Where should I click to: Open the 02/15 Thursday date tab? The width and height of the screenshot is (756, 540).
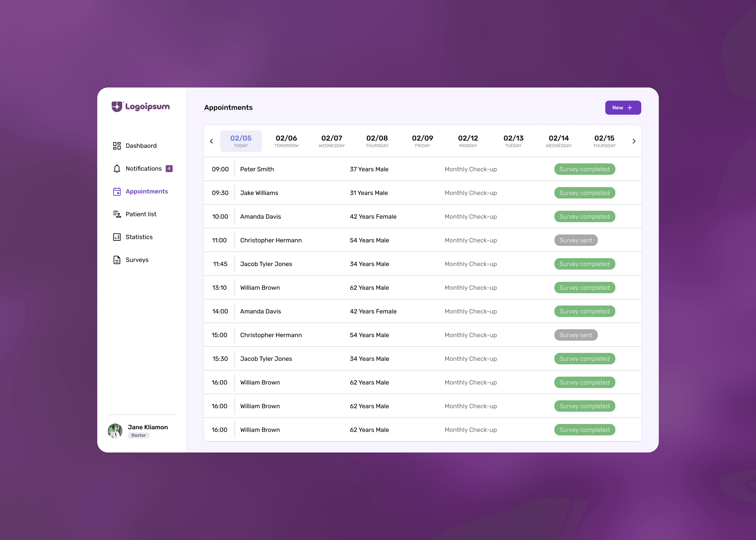(x=604, y=141)
